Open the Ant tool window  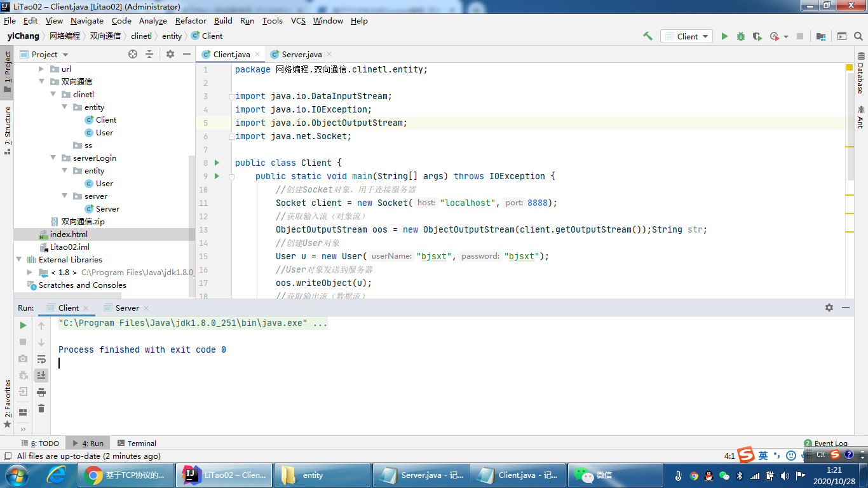pyautogui.click(x=860, y=116)
